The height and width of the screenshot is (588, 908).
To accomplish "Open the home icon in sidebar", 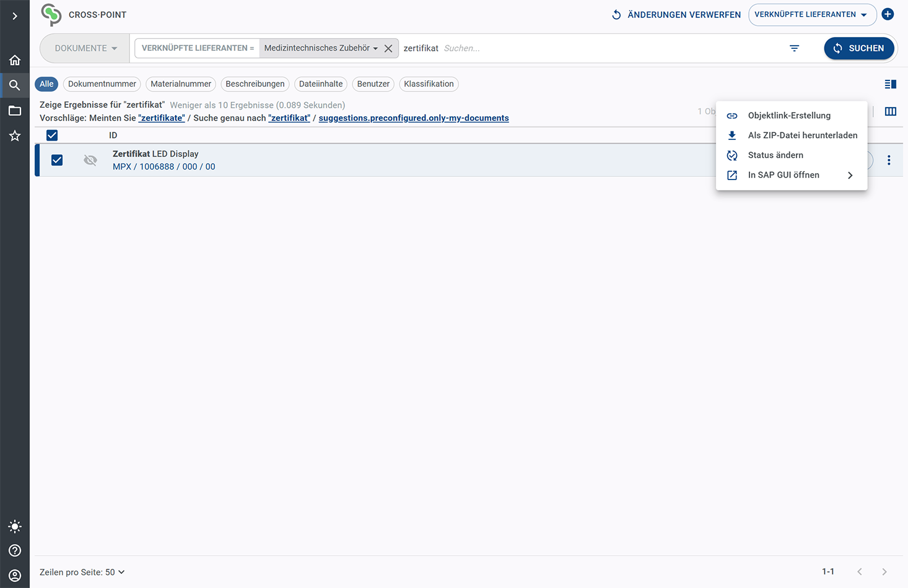I will pyautogui.click(x=15, y=60).
